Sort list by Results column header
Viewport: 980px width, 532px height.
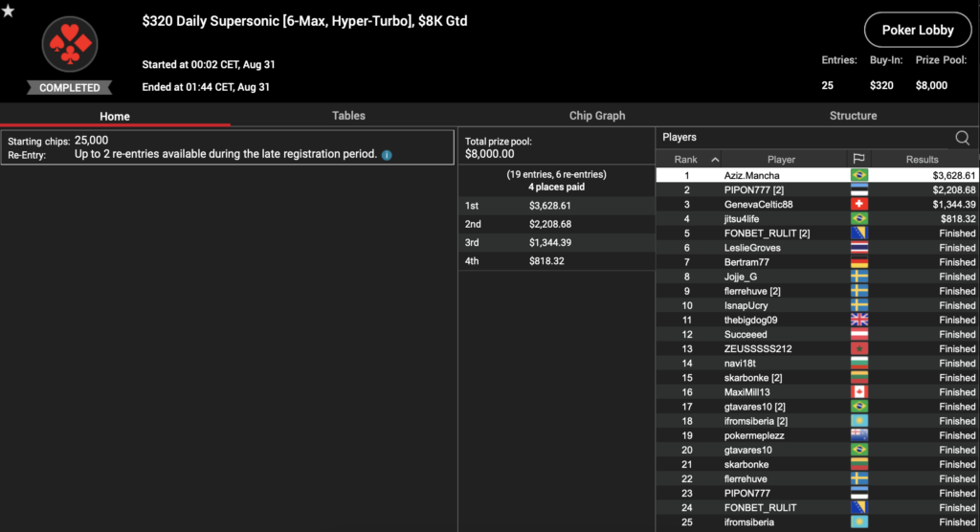point(922,160)
